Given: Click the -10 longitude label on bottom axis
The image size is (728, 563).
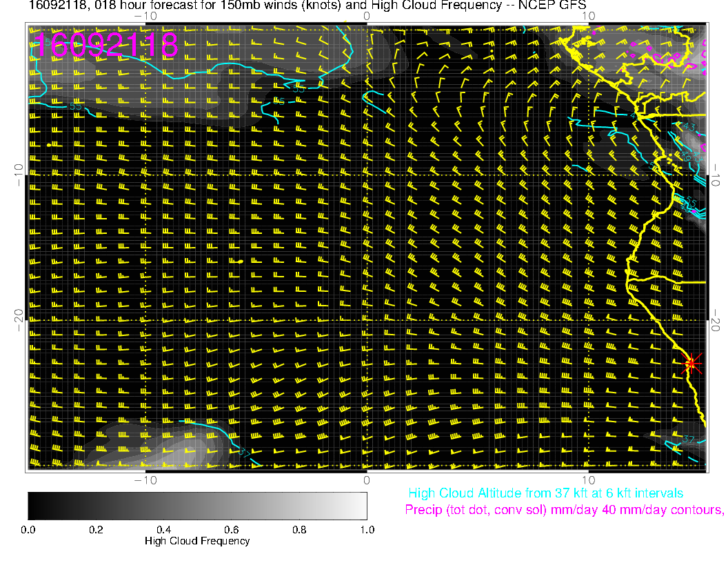Looking at the screenshot, I should coord(145,480).
